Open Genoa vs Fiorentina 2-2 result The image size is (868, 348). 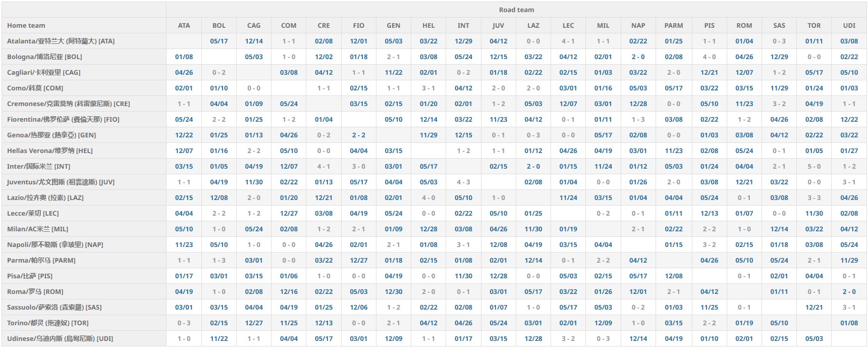358,135
